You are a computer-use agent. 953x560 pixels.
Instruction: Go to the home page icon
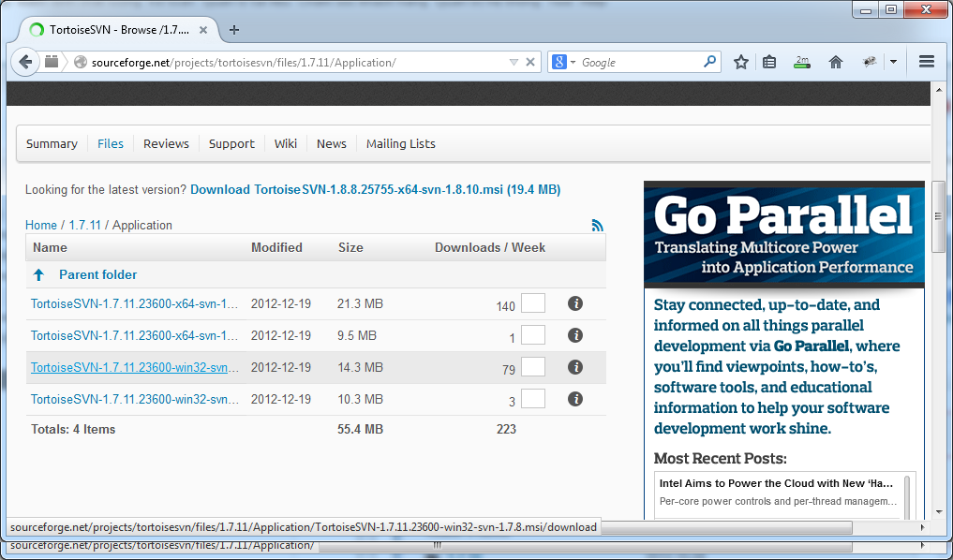pos(836,62)
